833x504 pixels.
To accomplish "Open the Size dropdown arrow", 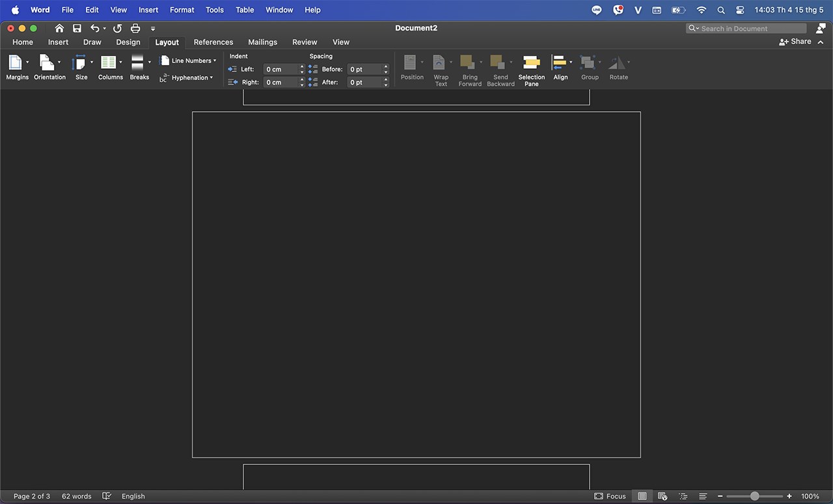I will 91,62.
